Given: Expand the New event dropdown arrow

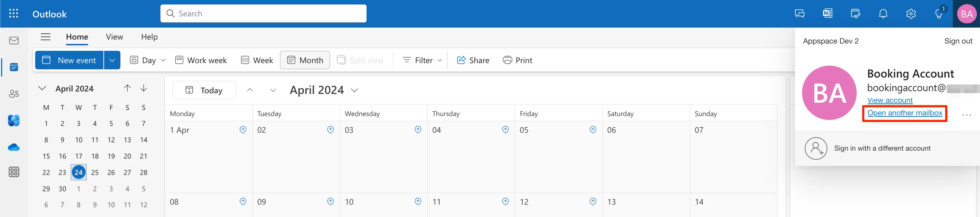Looking at the screenshot, I should click(x=112, y=60).
